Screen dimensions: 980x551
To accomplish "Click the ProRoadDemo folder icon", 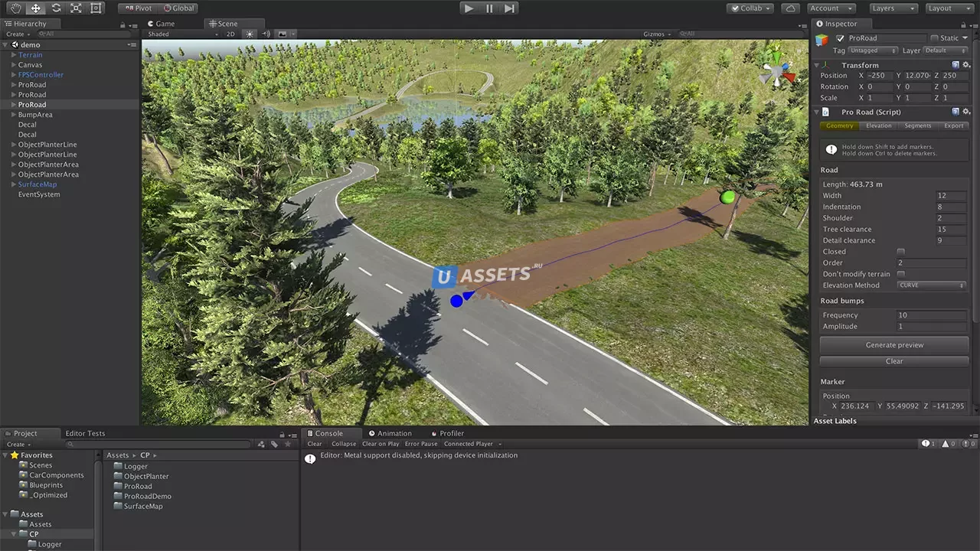I will pyautogui.click(x=118, y=496).
